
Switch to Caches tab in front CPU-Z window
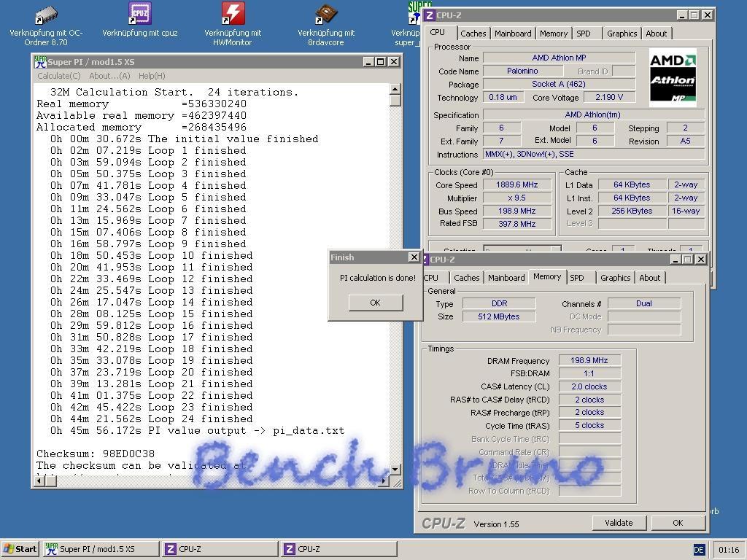(x=466, y=278)
